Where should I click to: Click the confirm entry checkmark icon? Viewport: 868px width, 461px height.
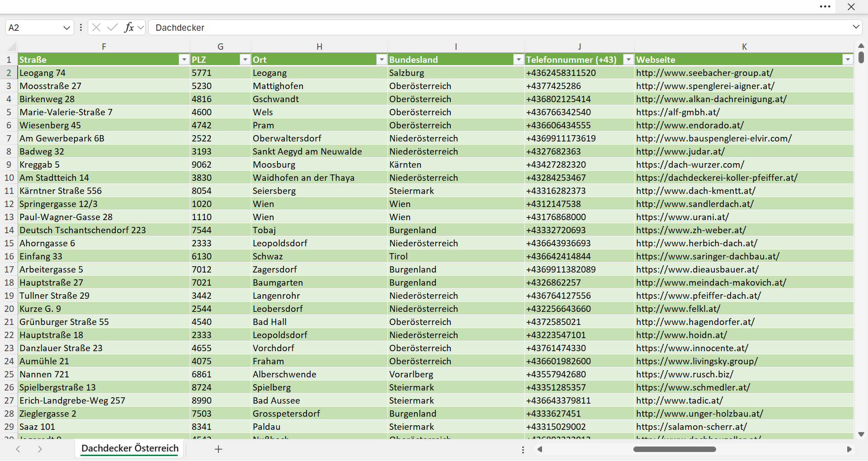coord(112,28)
